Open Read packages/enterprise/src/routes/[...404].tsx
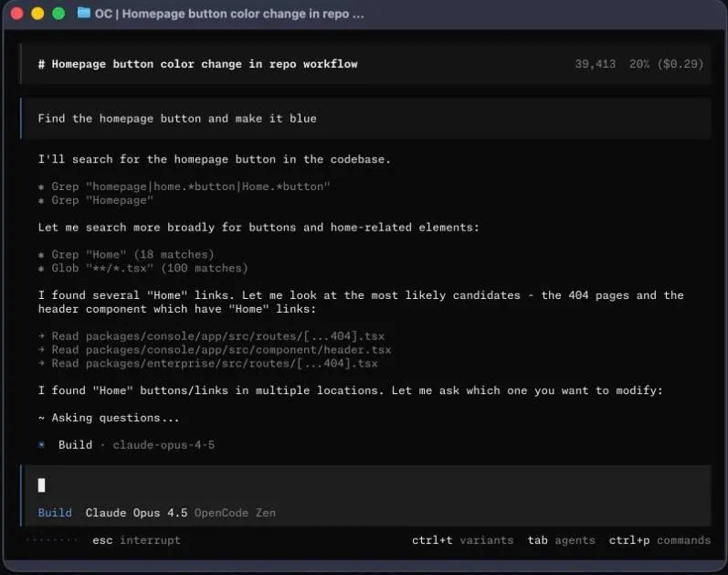 tap(208, 364)
